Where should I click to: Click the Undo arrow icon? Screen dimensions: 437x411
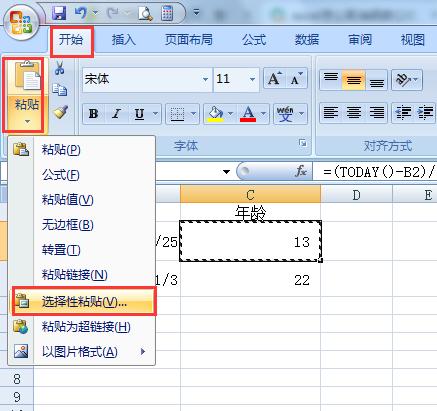coord(81,13)
